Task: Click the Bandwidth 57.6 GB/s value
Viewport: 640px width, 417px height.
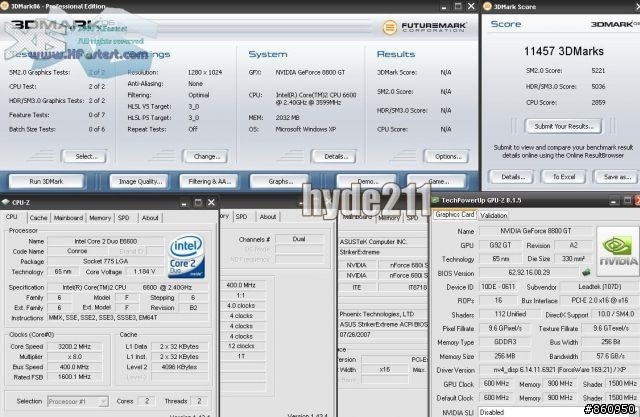Action: [x=611, y=356]
